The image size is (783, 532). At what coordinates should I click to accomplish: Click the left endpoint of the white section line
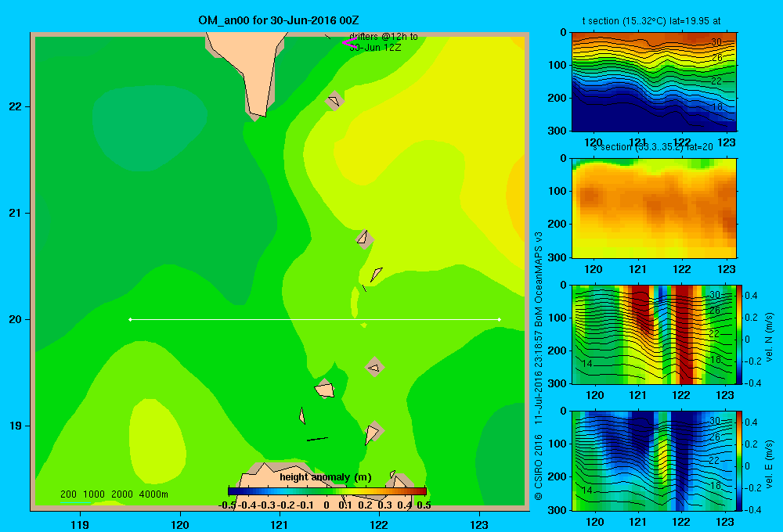pyautogui.click(x=130, y=319)
